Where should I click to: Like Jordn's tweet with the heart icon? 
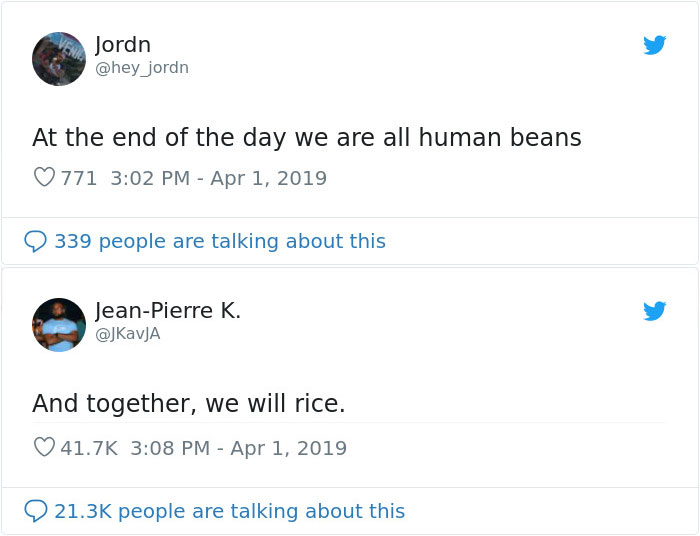[44, 178]
